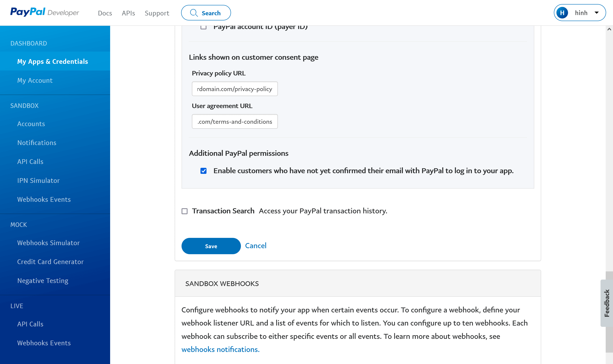
Task: Enable Transaction Search checkbox
Action: click(184, 211)
